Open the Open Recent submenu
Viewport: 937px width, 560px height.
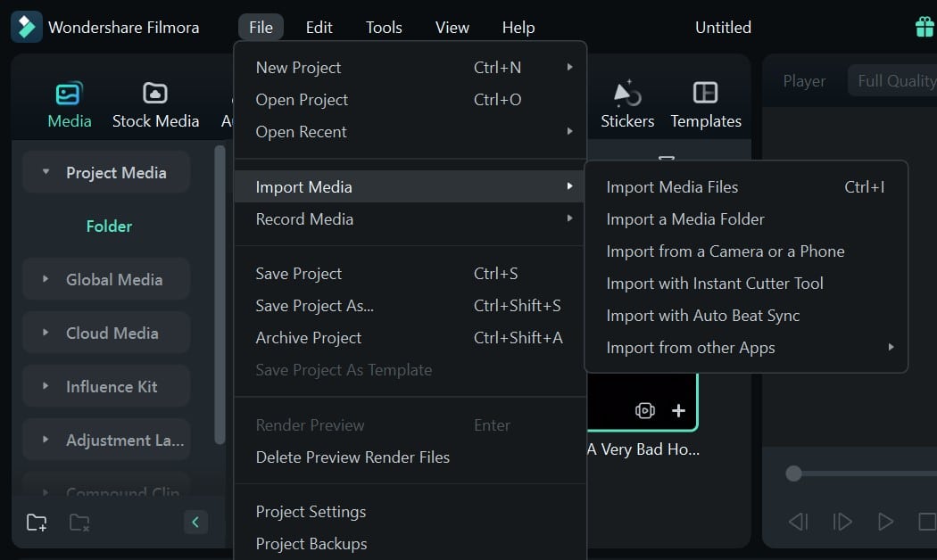pyautogui.click(x=569, y=131)
